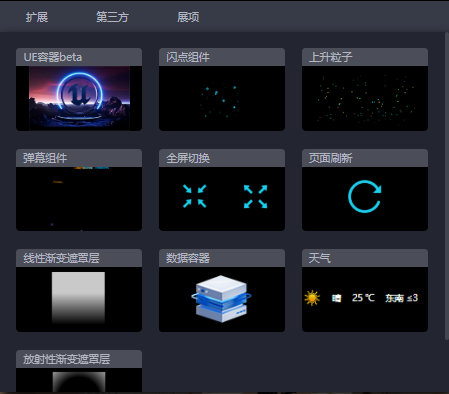Image resolution: width=449 pixels, height=394 pixels.
Task: Select the 线性渐变遮罩层 gradient swatch
Action: pos(78,298)
